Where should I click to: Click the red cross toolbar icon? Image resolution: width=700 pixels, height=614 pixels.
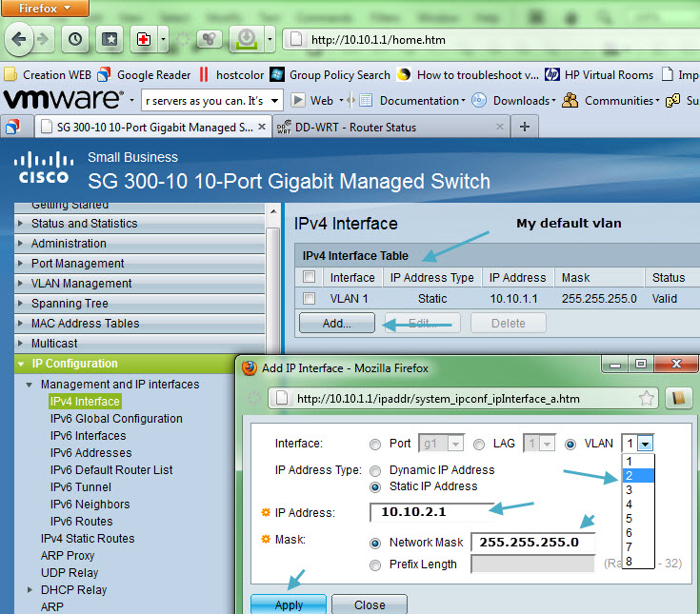tap(143, 40)
